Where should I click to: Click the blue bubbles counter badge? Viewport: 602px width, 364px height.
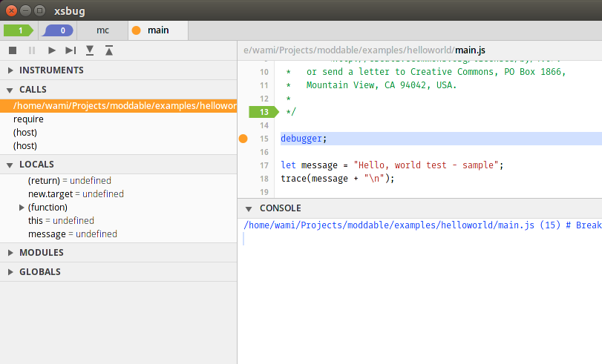pyautogui.click(x=58, y=30)
